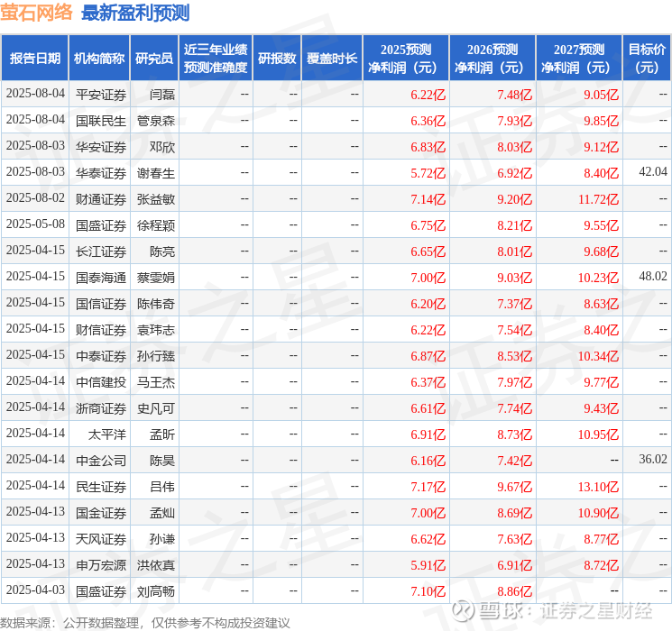Image resolution: width=672 pixels, height=631 pixels.
Task: Click researcher 邓欣
Action: pos(162,147)
